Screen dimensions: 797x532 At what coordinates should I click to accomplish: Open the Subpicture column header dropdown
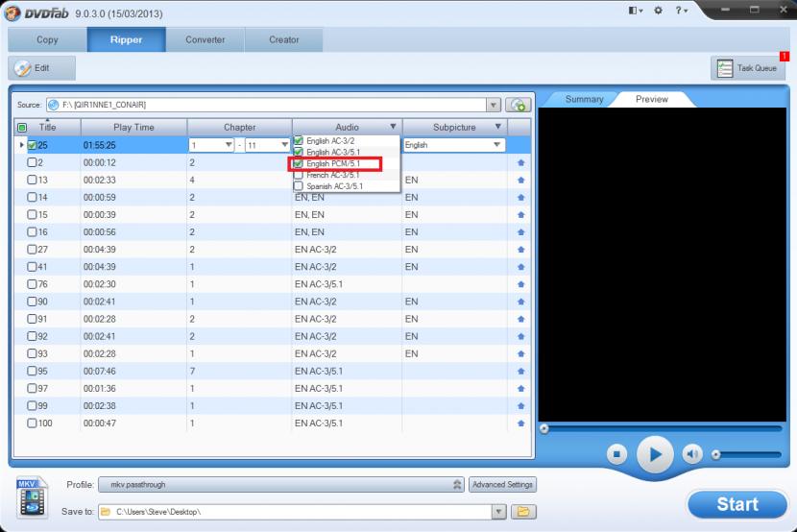[498, 127]
